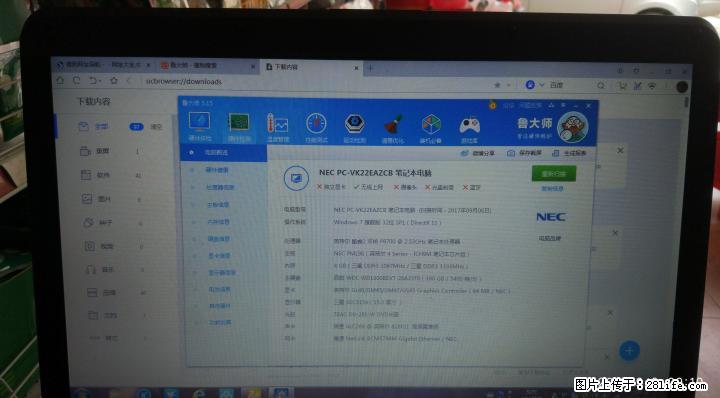Switch to the downloads browser tab
Viewport: 720px width, 398px height.
click(x=311, y=67)
